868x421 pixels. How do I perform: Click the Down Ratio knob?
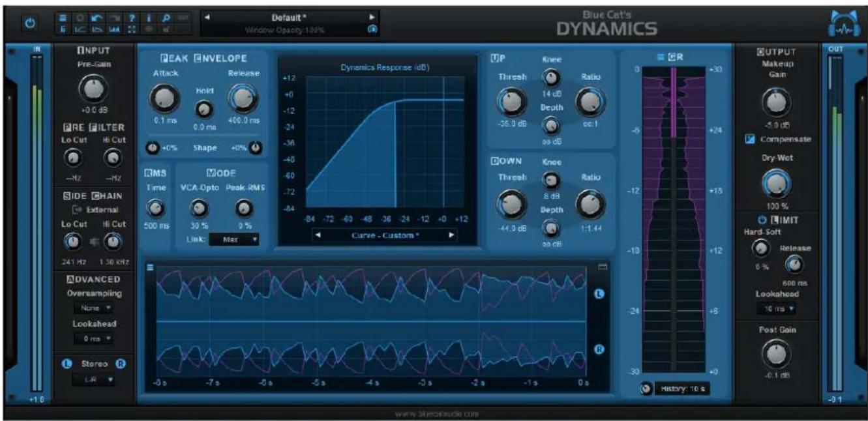(590, 204)
